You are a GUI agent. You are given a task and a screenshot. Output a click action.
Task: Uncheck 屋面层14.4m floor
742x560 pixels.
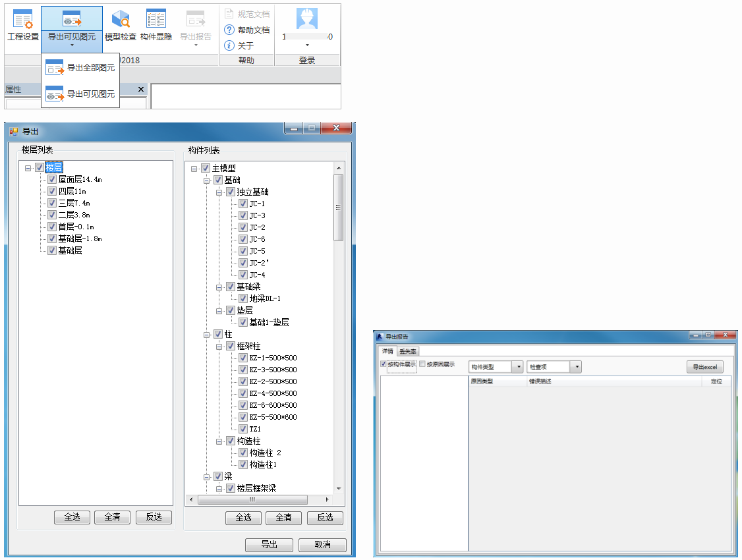52,179
